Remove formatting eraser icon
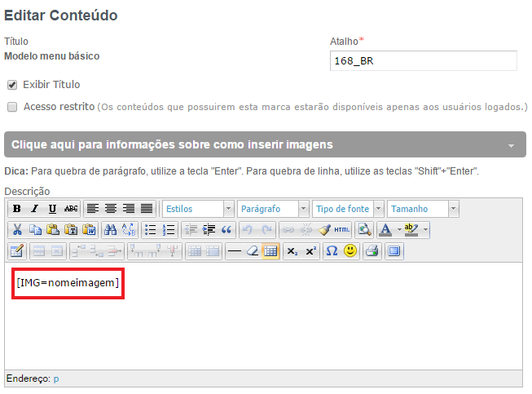 point(253,251)
